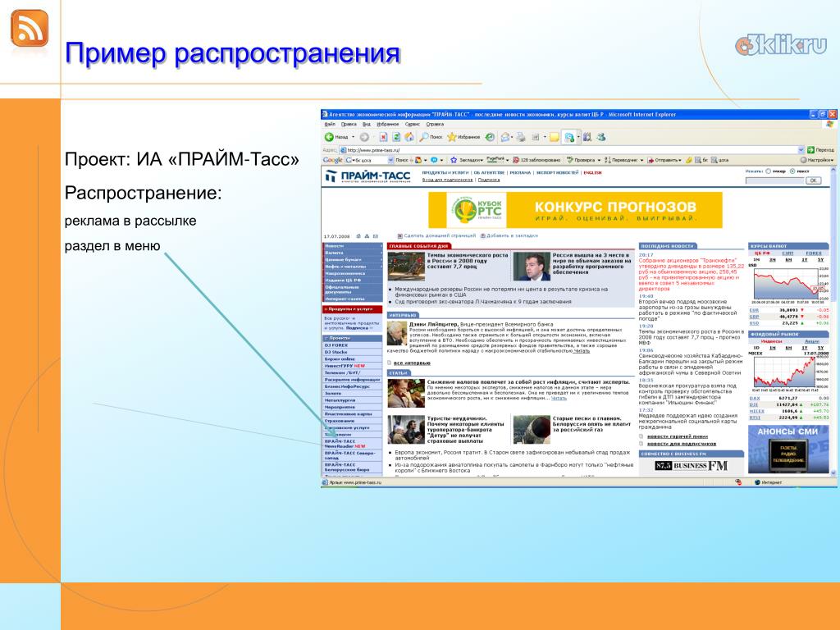Screen dimensions: 840x630
Task: Click the Search (Поиск) magnifier icon
Action: click(424, 137)
